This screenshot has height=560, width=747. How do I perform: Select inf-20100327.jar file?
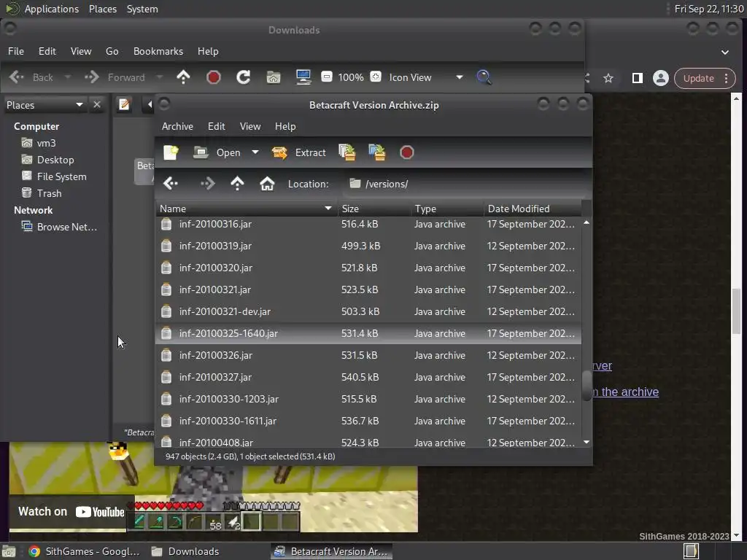[368, 377]
